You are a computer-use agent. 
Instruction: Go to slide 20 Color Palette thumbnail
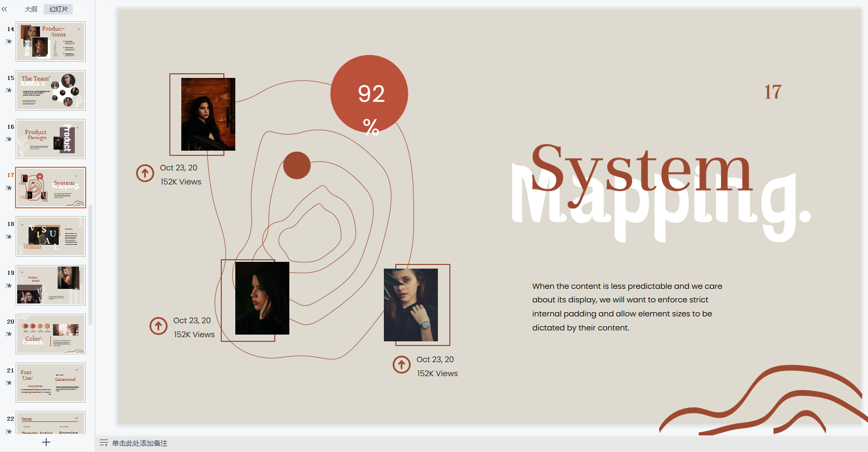coord(50,334)
